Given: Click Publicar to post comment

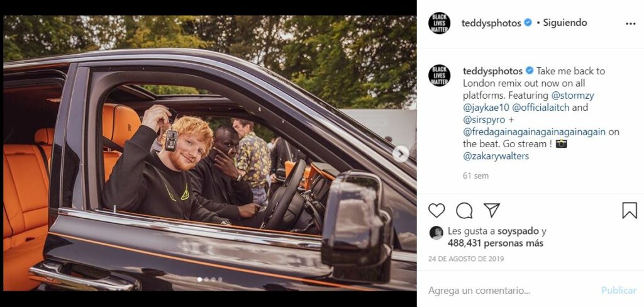Looking at the screenshot, I should coord(619,291).
